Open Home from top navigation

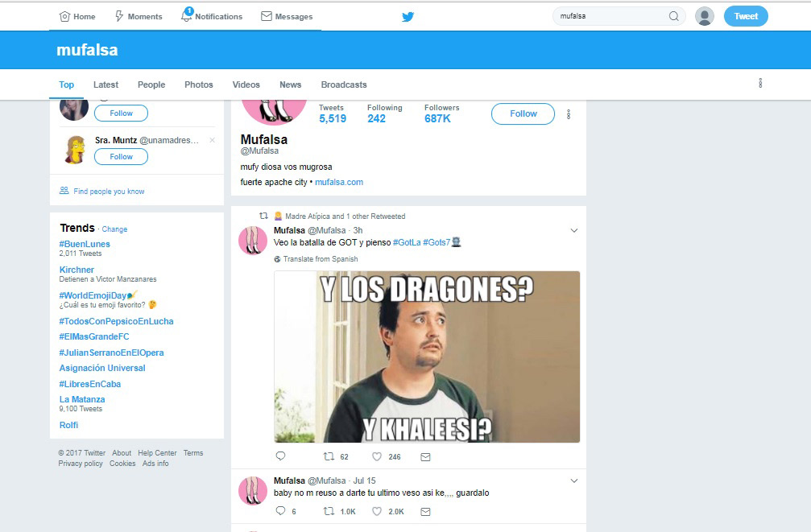(x=77, y=17)
